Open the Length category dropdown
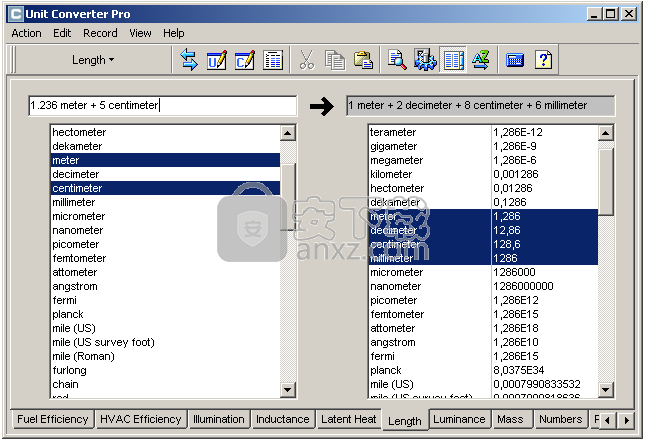 click(x=93, y=60)
